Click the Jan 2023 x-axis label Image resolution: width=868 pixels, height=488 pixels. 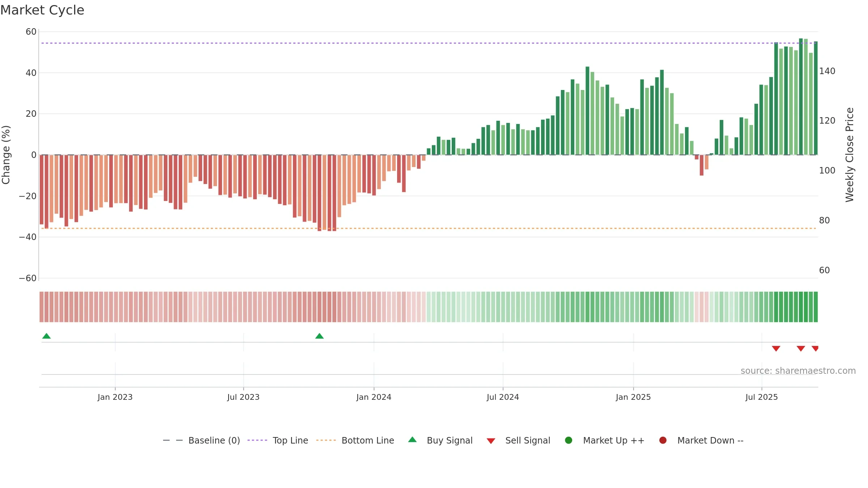tap(115, 397)
